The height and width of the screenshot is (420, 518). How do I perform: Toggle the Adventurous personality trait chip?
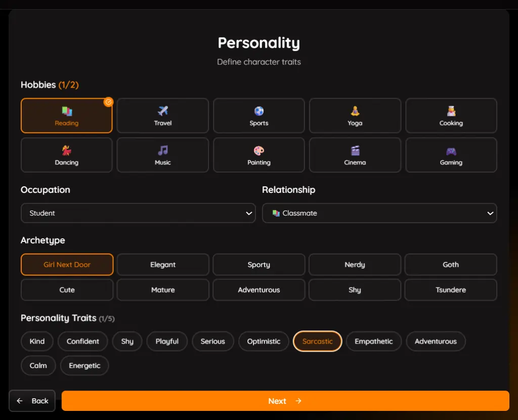(x=436, y=342)
